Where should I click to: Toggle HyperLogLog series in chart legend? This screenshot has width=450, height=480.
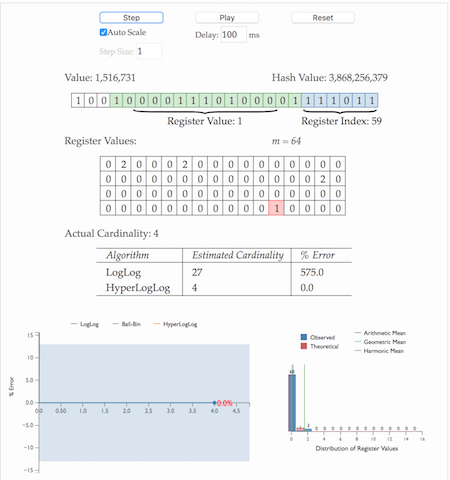176,324
